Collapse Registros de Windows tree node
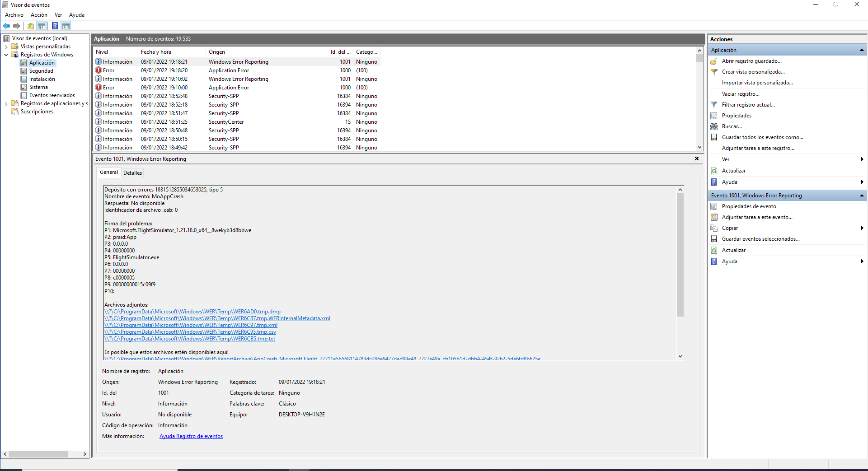The width and height of the screenshot is (868, 471). 6,55
